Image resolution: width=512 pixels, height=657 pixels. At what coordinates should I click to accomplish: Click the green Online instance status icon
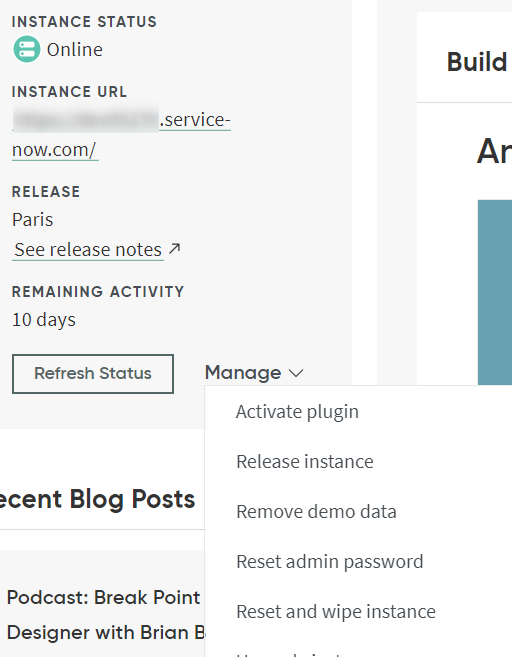coord(27,49)
